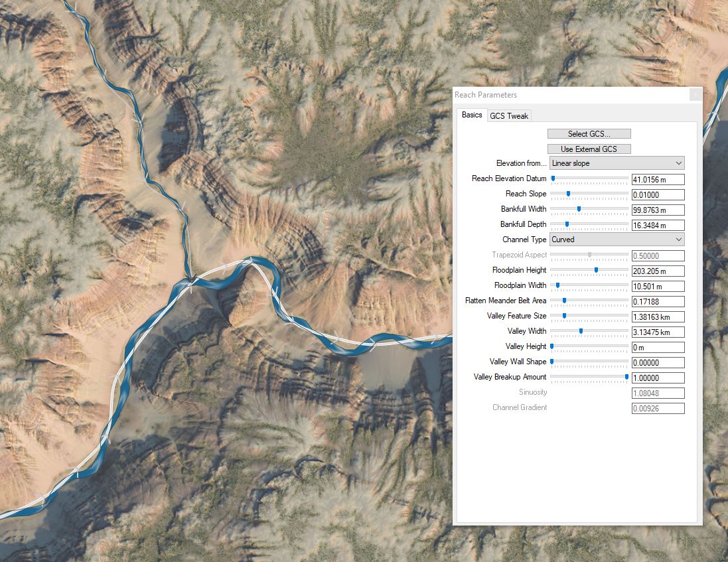Screen dimensions: 728x562
Task: Click the Bankfull Width slider
Action: point(589,209)
